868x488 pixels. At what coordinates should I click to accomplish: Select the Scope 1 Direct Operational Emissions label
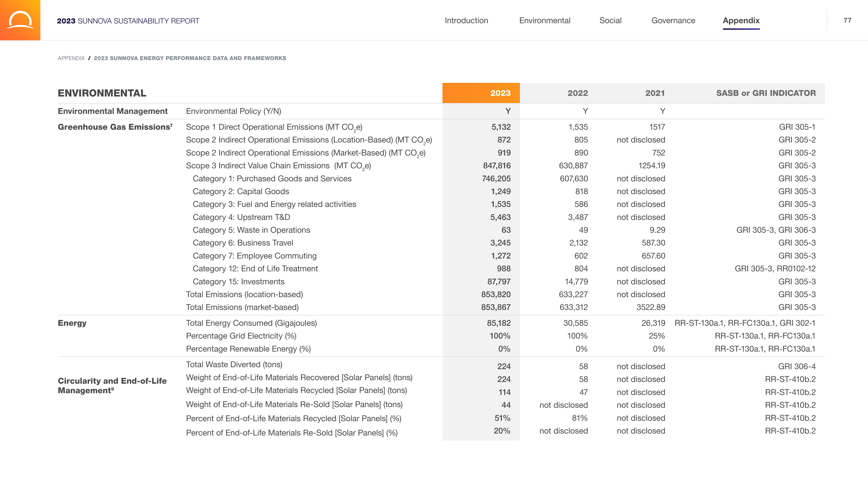[x=274, y=127]
